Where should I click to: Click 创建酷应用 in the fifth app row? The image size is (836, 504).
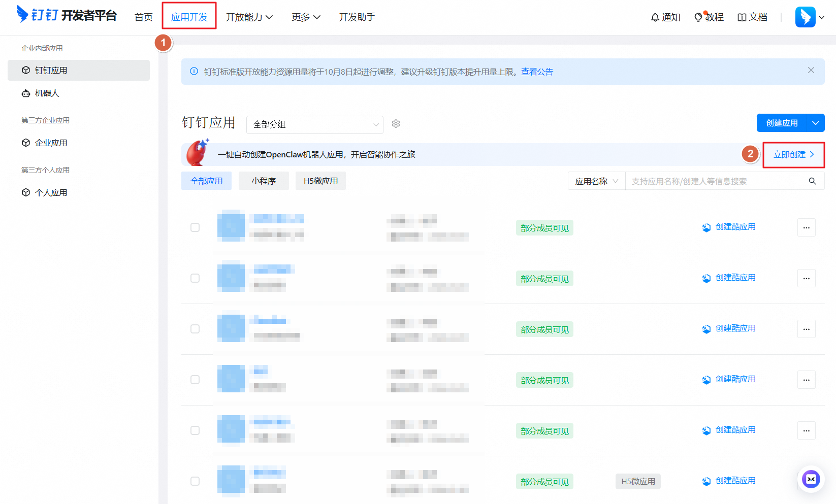click(729, 430)
